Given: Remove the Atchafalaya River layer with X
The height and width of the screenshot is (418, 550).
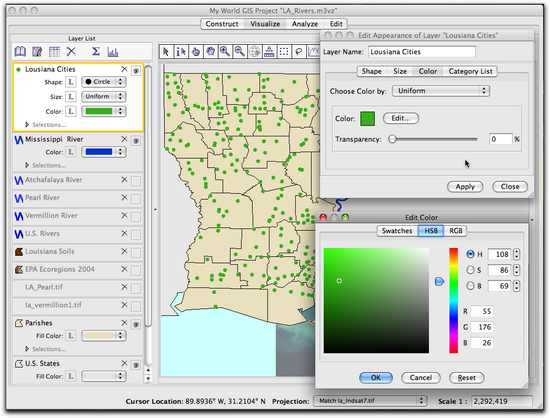Looking at the screenshot, I should coord(124,180).
